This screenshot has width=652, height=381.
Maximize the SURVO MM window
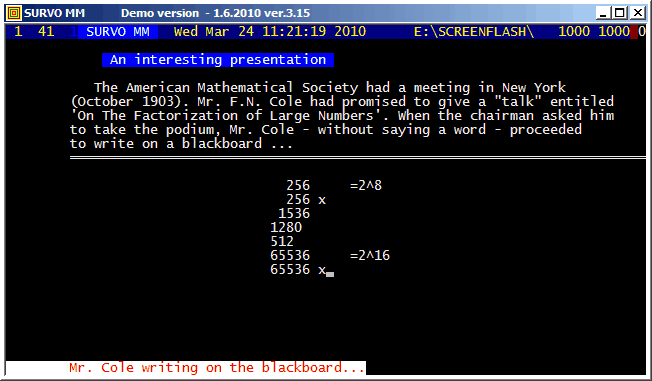click(x=620, y=13)
